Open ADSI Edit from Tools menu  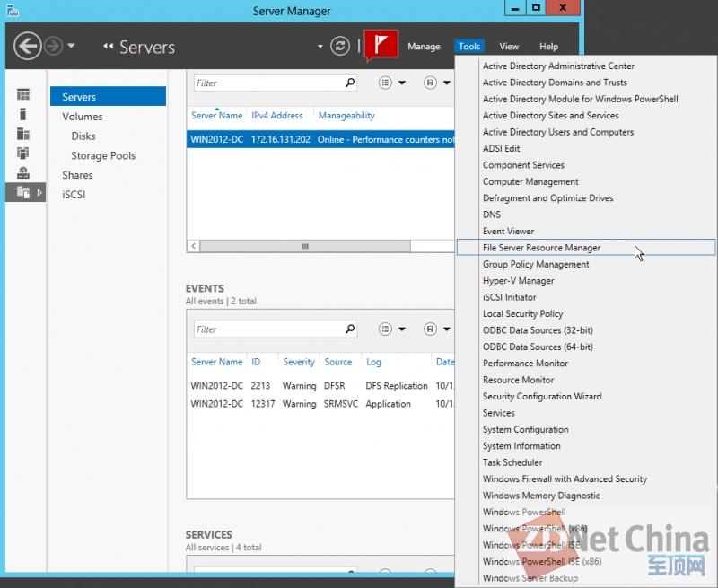(x=501, y=148)
